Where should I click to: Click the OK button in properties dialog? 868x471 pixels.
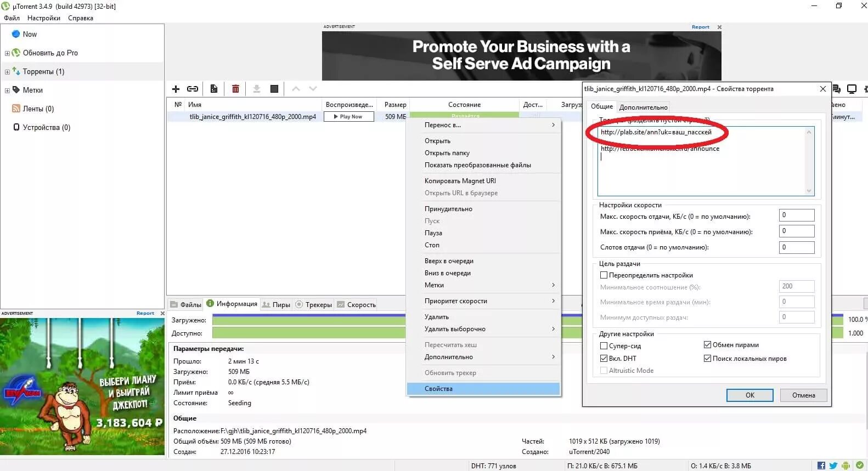click(749, 395)
